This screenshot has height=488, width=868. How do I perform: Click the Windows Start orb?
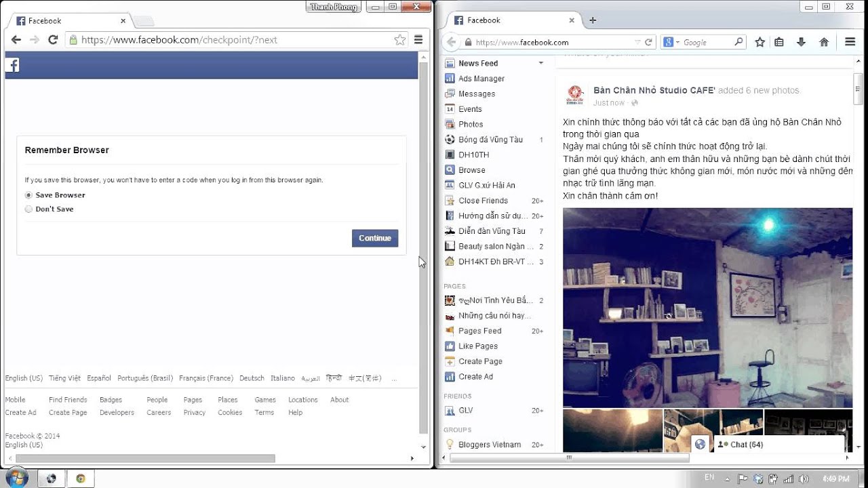tap(16, 477)
